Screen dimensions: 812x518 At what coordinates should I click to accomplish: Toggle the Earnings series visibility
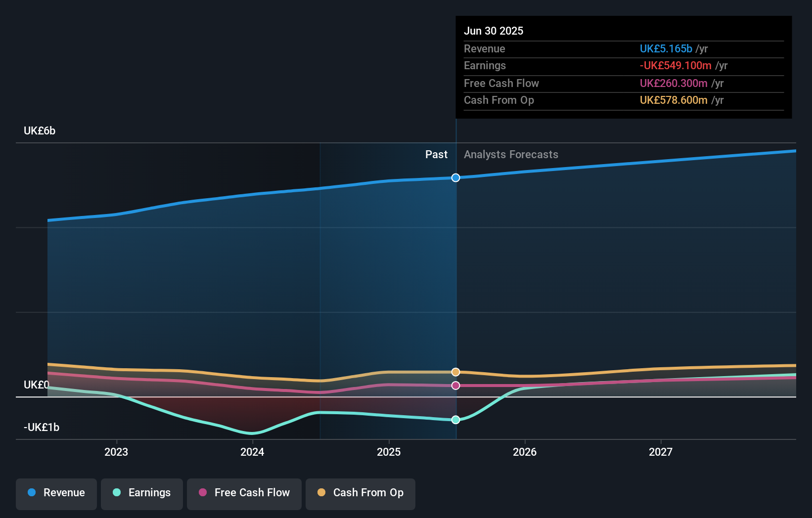point(142,493)
